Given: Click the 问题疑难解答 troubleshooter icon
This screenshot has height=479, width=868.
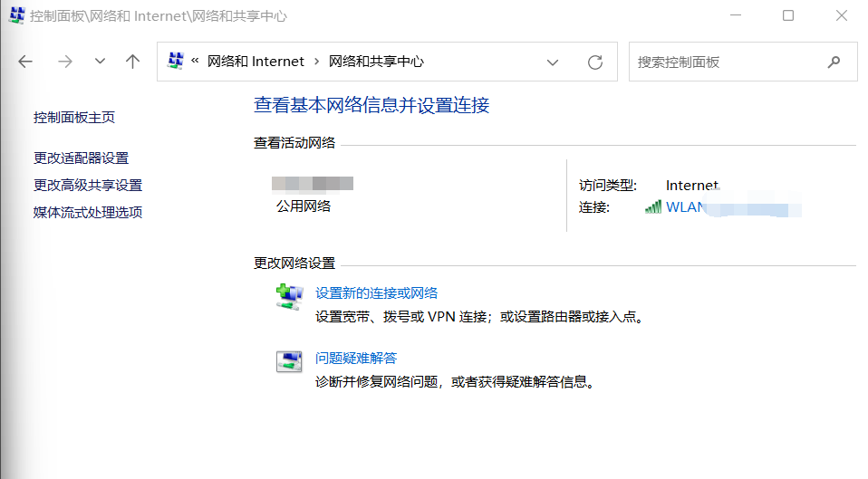Looking at the screenshot, I should (x=288, y=361).
